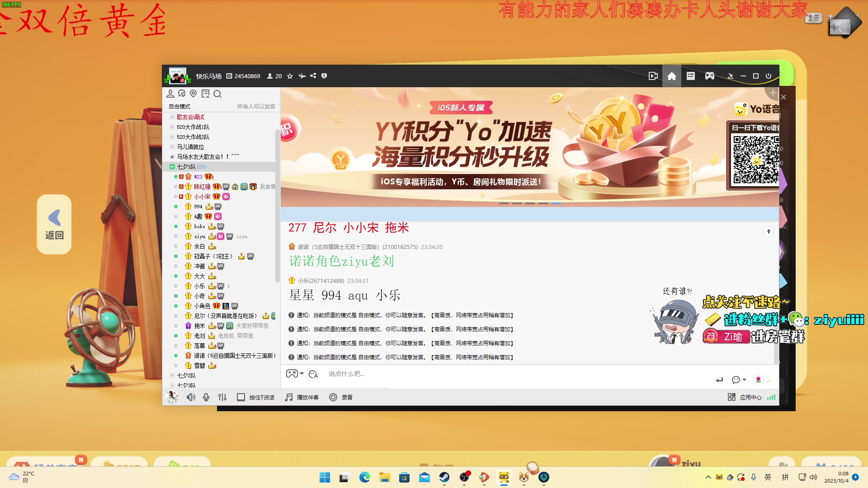Click sender name 诺诺 in chat message

303,247
